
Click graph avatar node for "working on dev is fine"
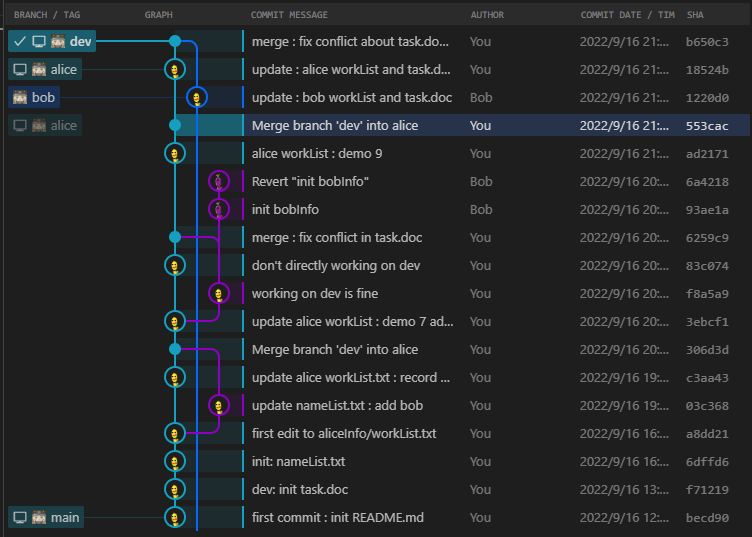219,294
